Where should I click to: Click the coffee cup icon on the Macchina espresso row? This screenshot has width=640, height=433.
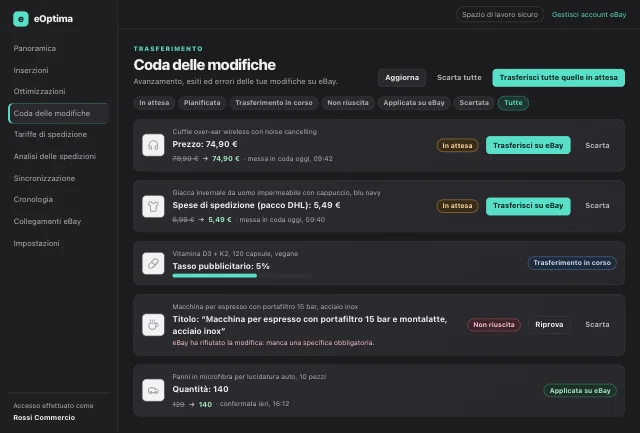153,325
